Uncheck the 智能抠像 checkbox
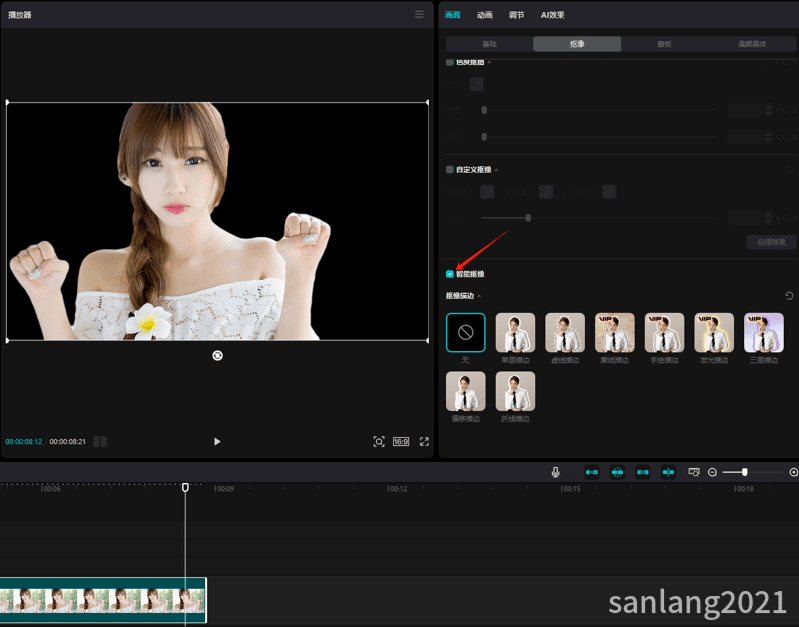 point(449,274)
